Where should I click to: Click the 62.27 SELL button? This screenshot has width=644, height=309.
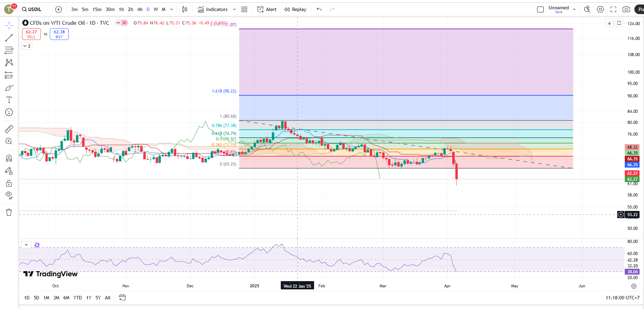click(31, 34)
